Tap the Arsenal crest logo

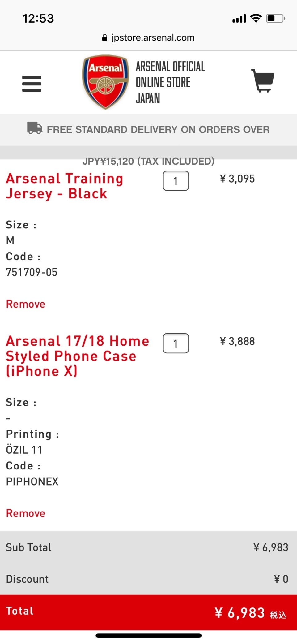(x=105, y=82)
